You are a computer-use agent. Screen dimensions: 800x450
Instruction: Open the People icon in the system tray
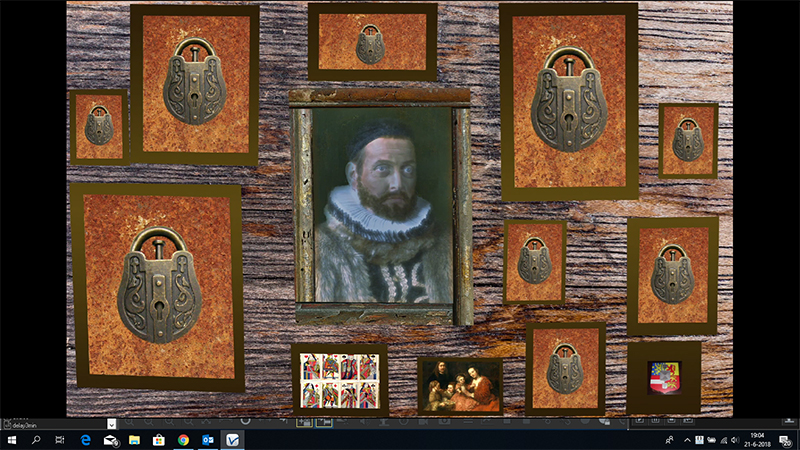coord(669,440)
